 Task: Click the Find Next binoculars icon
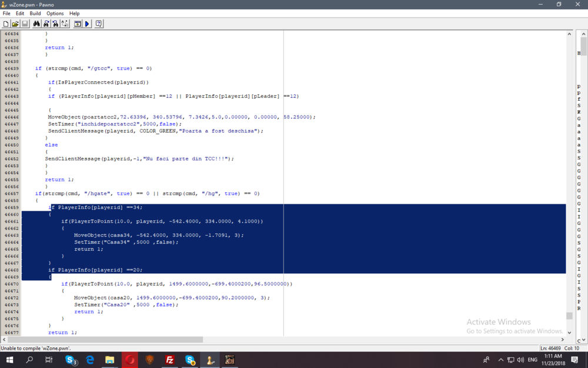click(46, 24)
